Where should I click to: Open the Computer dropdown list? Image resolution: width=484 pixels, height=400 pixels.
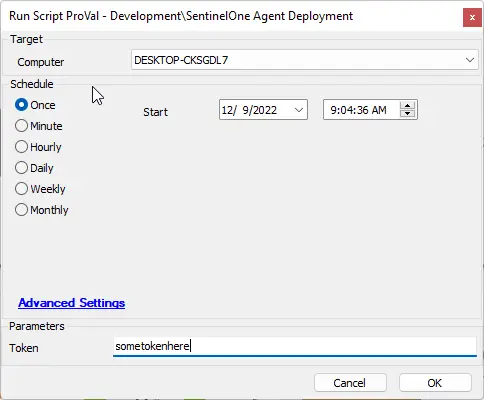click(x=470, y=60)
